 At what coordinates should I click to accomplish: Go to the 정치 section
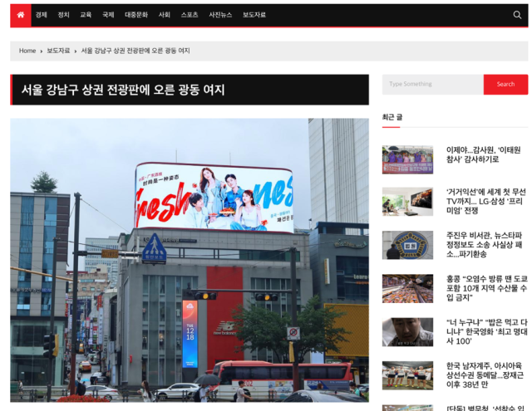coord(63,15)
